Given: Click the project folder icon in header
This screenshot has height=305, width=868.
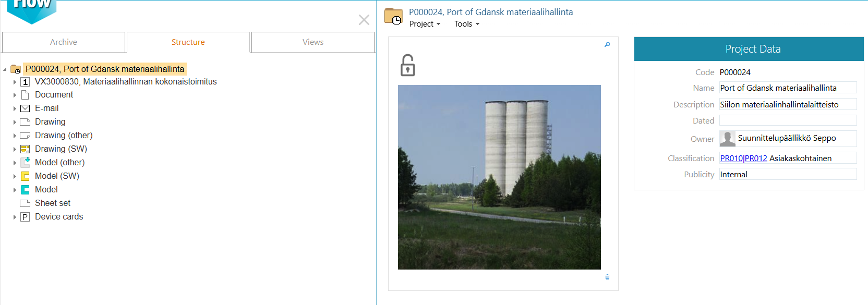Looking at the screenshot, I should [393, 17].
